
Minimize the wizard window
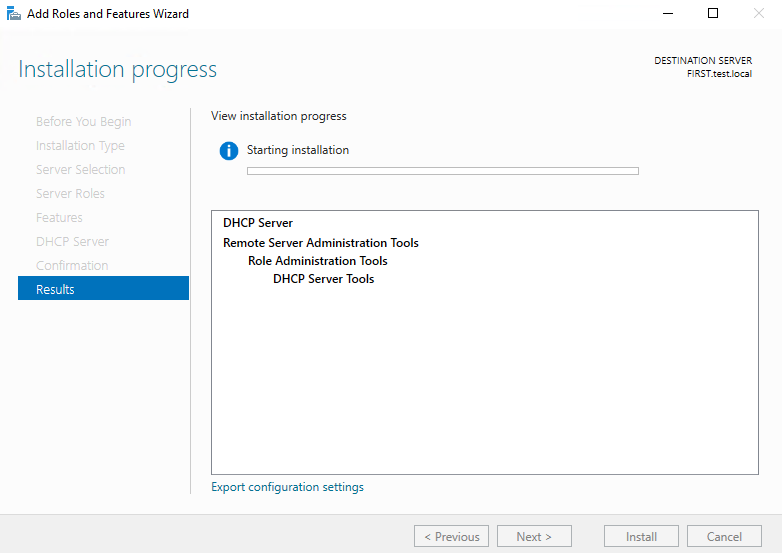pos(668,13)
